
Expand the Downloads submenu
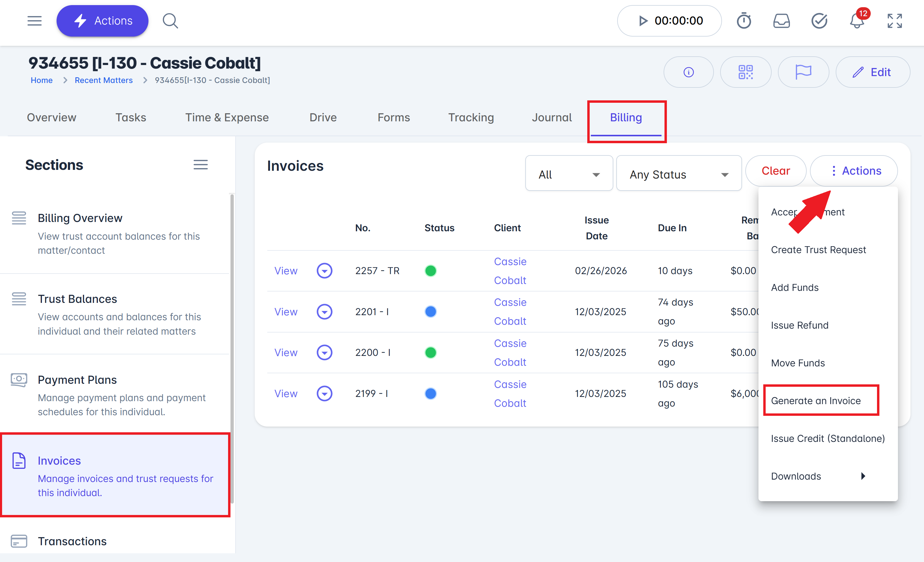(x=828, y=476)
